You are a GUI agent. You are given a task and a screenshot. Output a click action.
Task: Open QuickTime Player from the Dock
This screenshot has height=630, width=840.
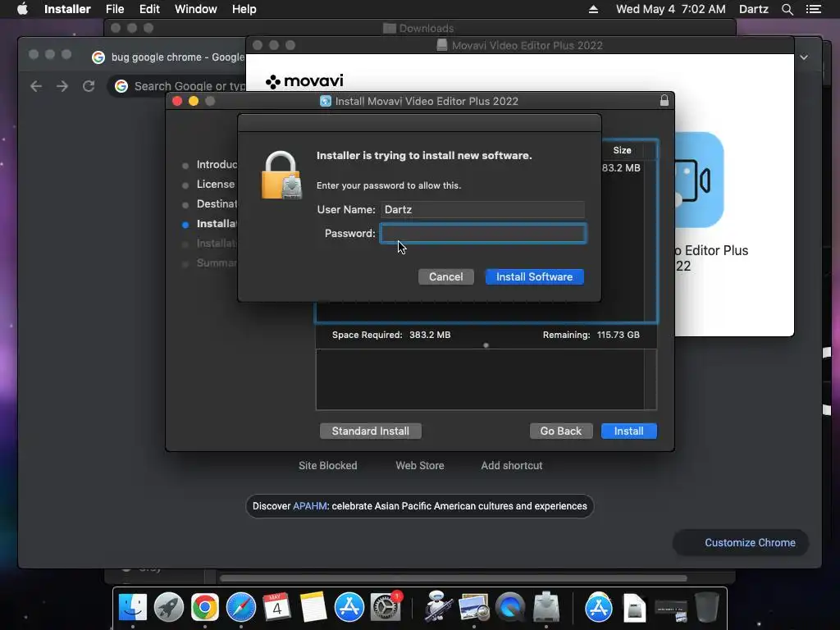pyautogui.click(x=510, y=608)
